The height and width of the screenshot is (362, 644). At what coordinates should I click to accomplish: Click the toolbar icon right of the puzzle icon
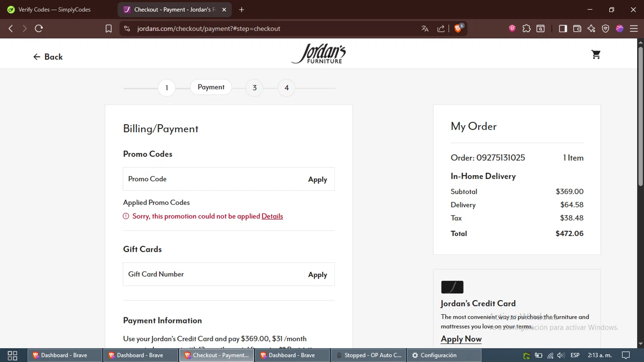[x=541, y=28]
